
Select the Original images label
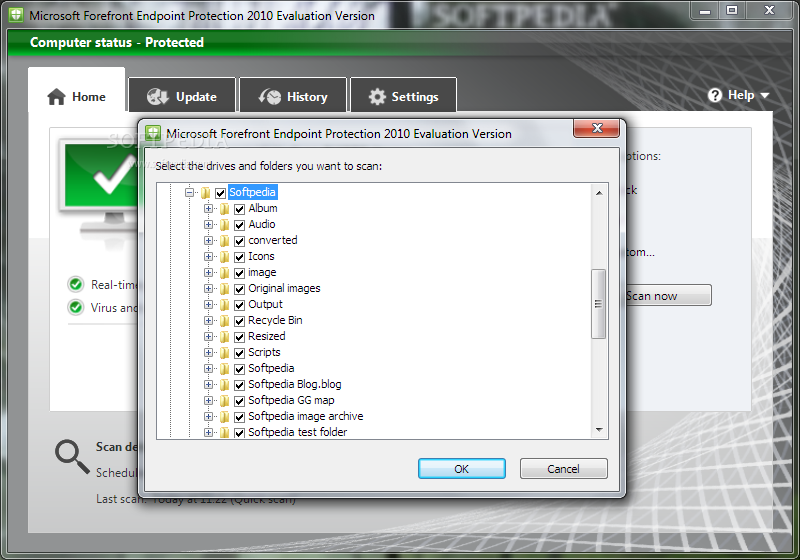tap(284, 288)
